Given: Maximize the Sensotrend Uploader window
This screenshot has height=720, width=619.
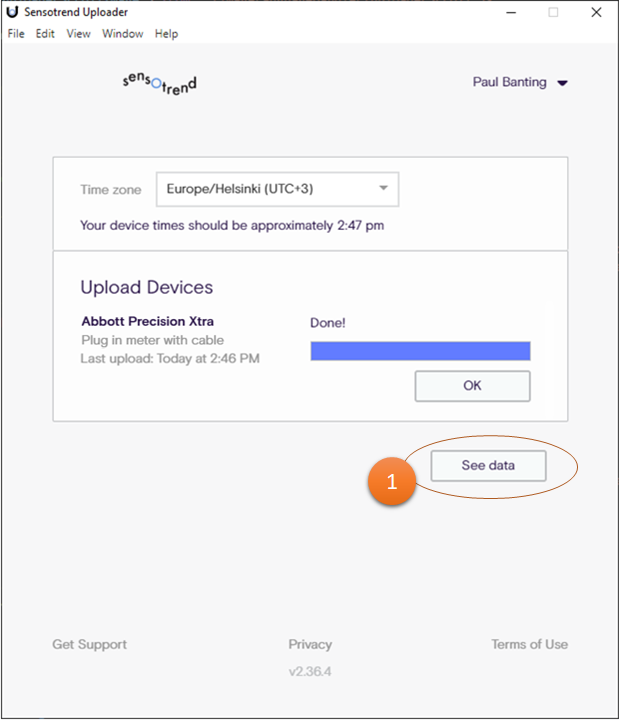Looking at the screenshot, I should click(x=553, y=13).
